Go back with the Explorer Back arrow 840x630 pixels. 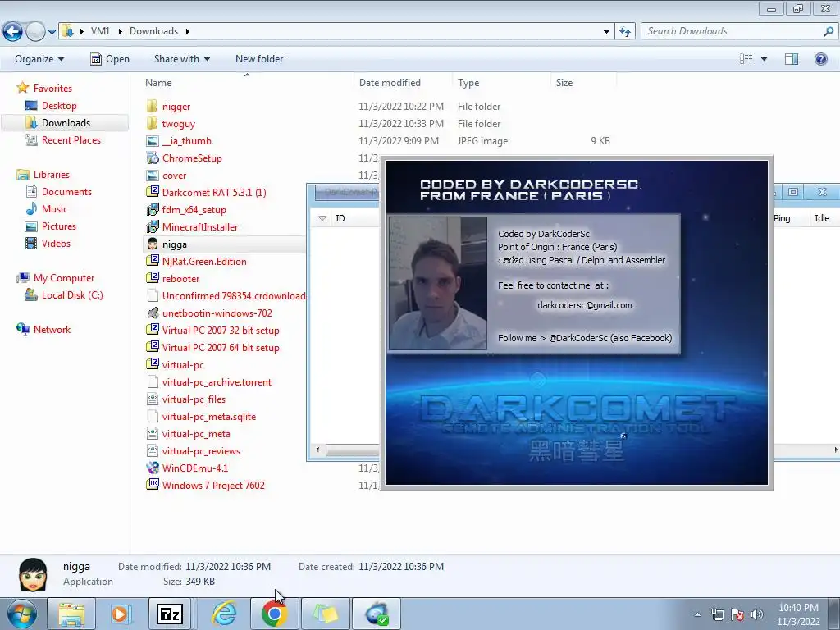(13, 31)
